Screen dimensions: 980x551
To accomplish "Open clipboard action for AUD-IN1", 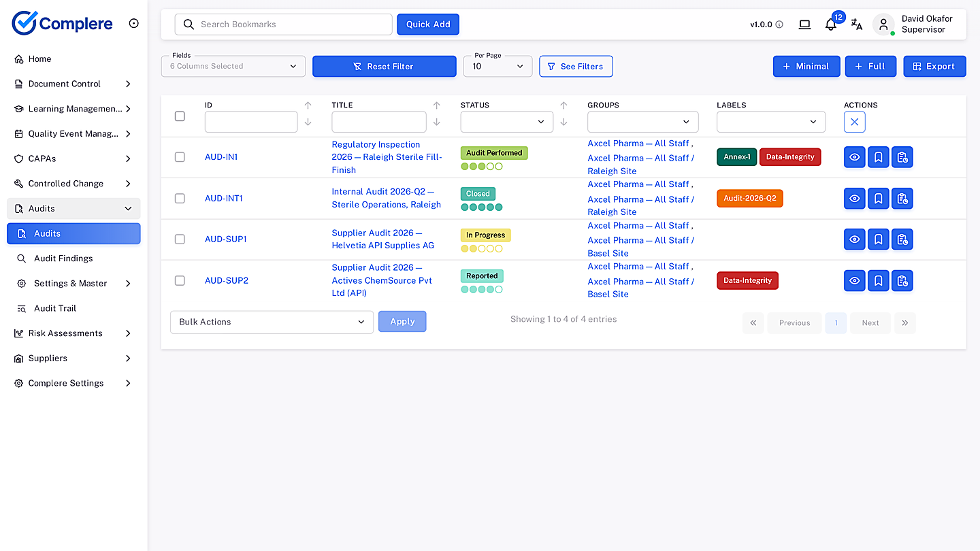I will pyautogui.click(x=902, y=157).
